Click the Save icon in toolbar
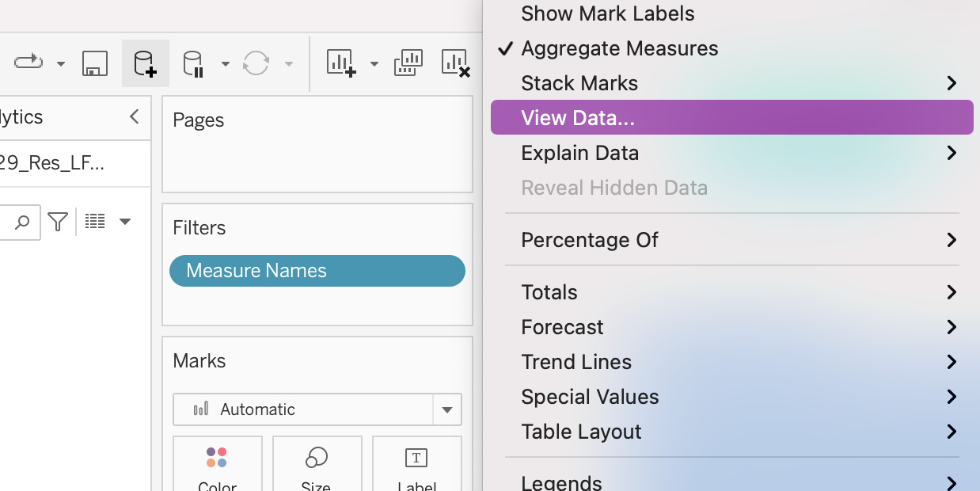This screenshot has height=491, width=980. click(95, 63)
